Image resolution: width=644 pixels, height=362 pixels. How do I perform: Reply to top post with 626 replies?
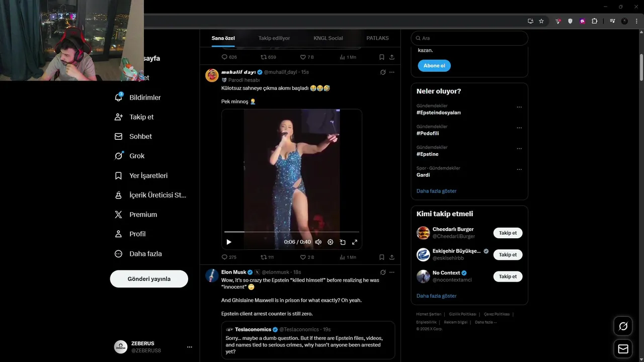point(229,57)
